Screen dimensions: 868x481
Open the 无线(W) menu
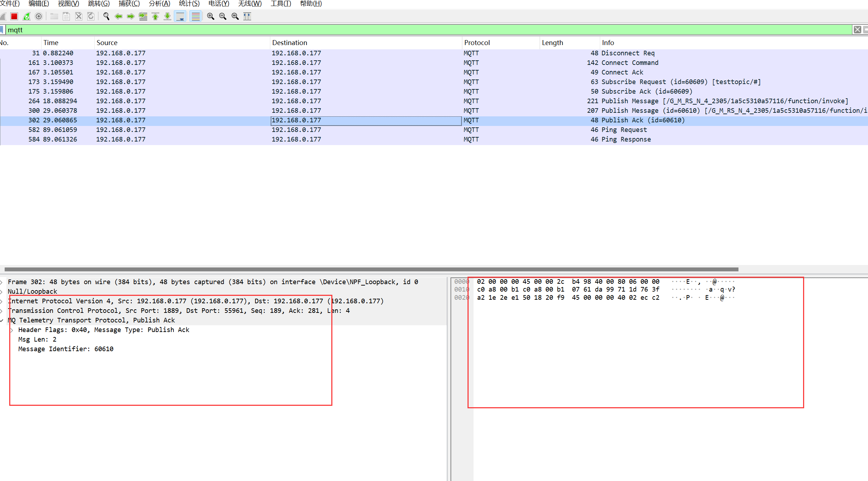[x=250, y=4]
